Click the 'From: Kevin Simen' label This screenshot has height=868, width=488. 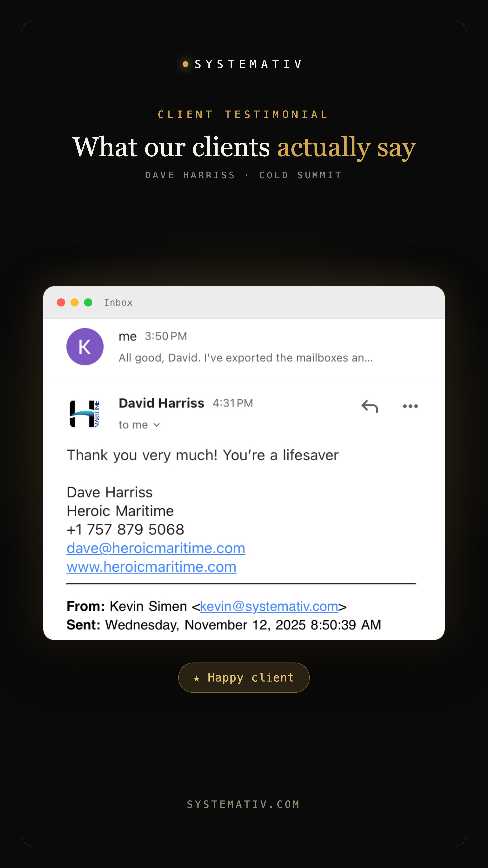coord(127,606)
